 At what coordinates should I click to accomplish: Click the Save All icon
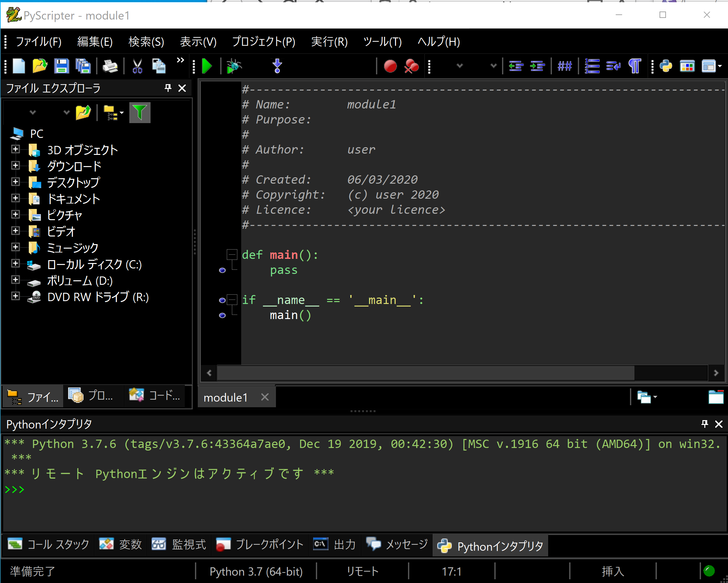click(83, 66)
